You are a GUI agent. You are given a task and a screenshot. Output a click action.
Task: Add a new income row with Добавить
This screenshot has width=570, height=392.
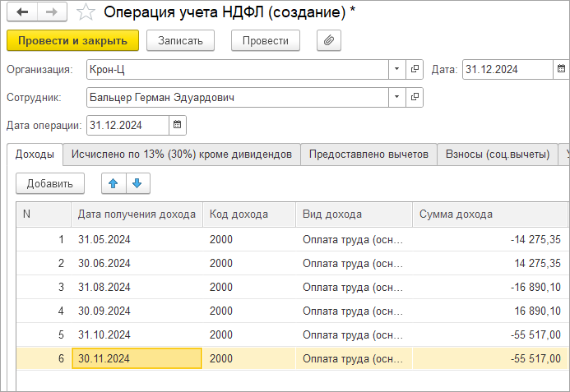click(50, 183)
